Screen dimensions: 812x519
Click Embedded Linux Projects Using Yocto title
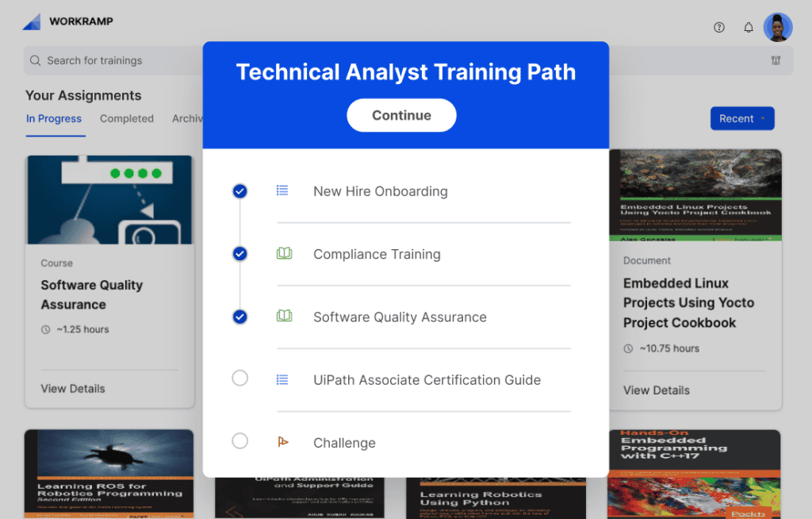point(689,303)
